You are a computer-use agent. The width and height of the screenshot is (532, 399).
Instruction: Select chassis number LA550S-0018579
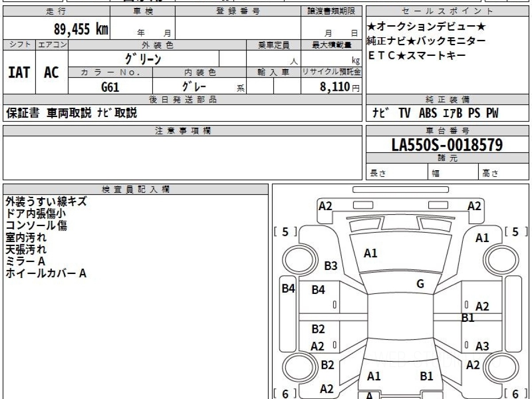[x=447, y=145]
